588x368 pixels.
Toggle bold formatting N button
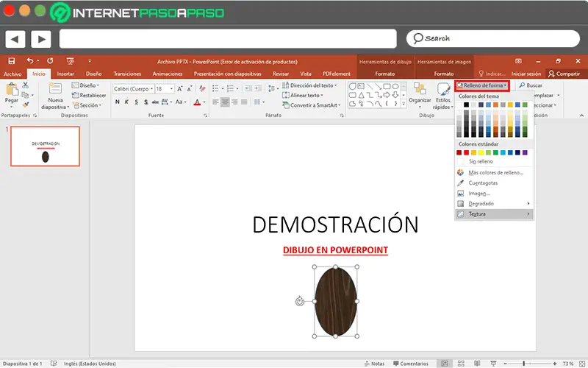point(117,102)
